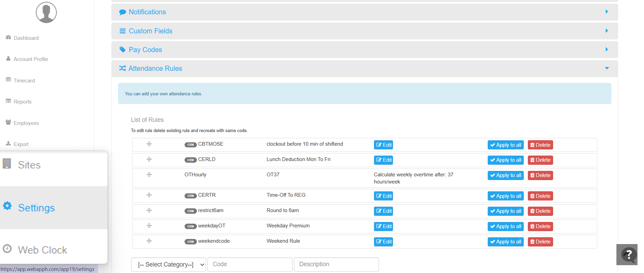Open the Select Category dropdown
This screenshot has height=273, width=644.
(x=168, y=264)
